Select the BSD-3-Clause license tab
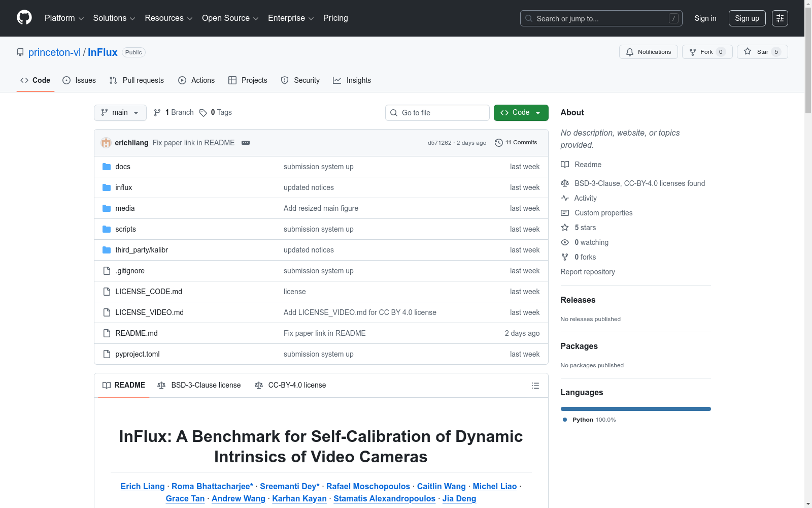Viewport: 812px width, 508px height. pos(199,386)
